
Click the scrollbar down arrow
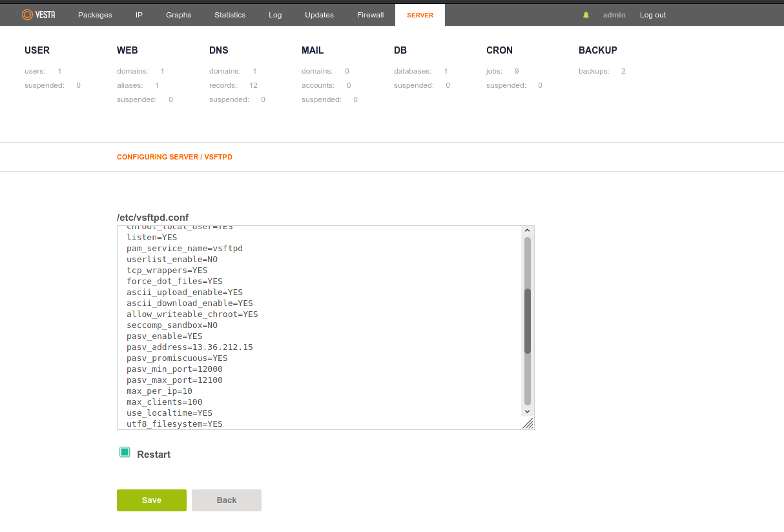[528, 411]
